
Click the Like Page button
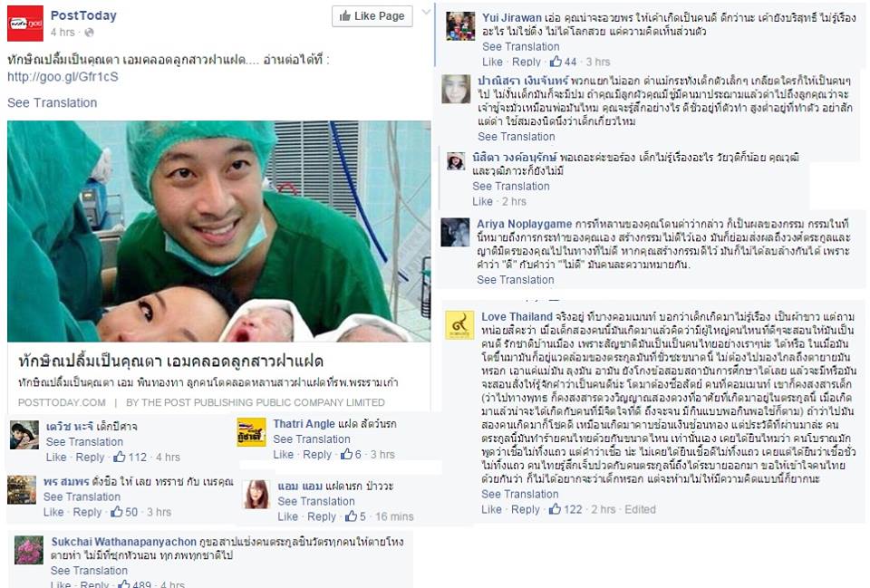(x=372, y=16)
